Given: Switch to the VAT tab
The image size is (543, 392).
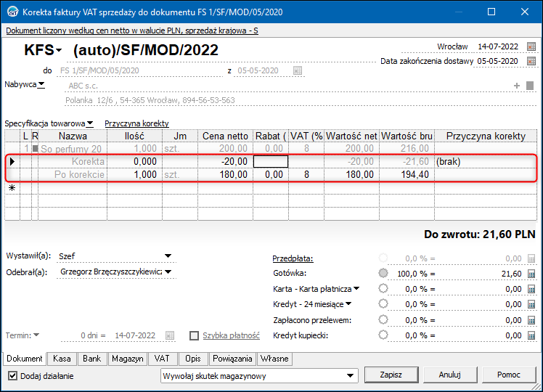Looking at the screenshot, I should (162, 359).
